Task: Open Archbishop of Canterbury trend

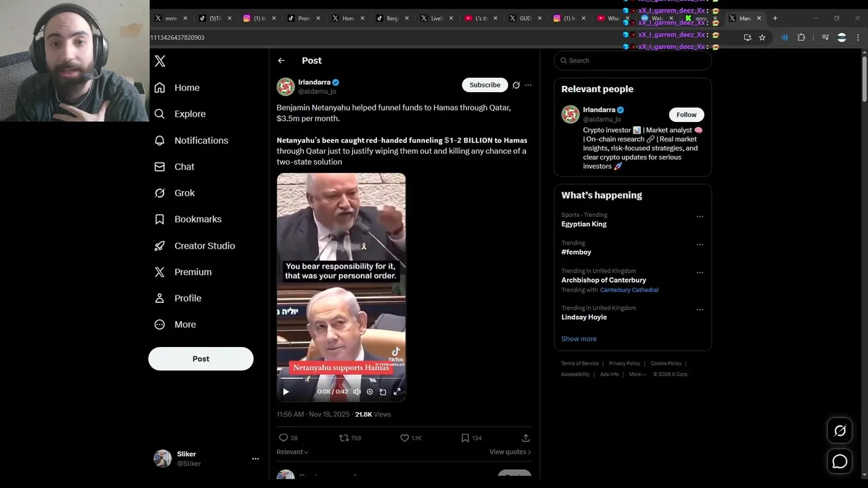Action: [604, 280]
